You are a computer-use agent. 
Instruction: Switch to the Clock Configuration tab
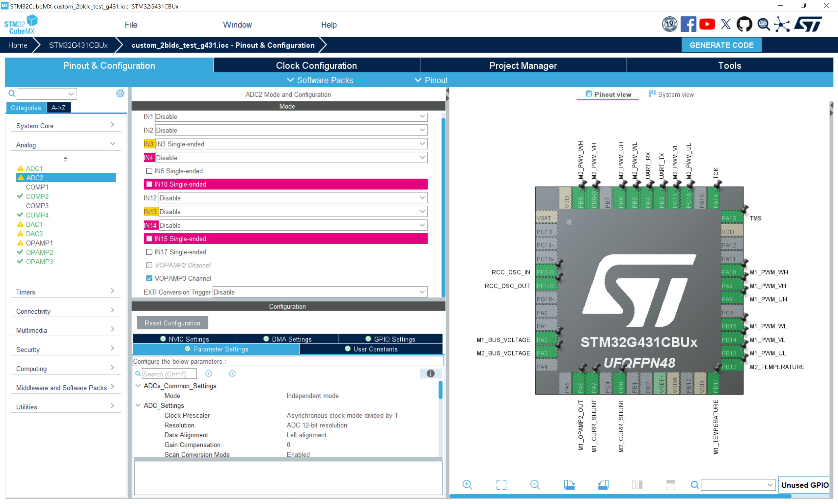pyautogui.click(x=316, y=65)
